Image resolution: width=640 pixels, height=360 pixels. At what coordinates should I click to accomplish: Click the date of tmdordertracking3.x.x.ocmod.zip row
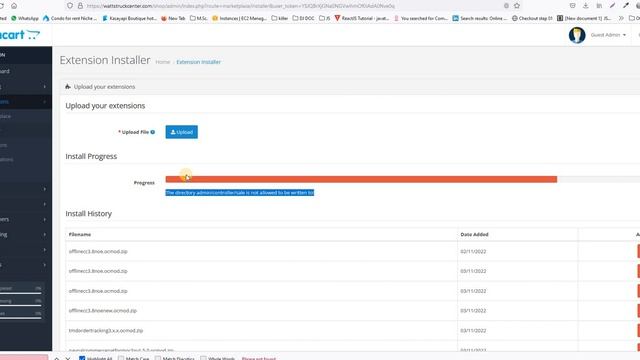point(473,331)
